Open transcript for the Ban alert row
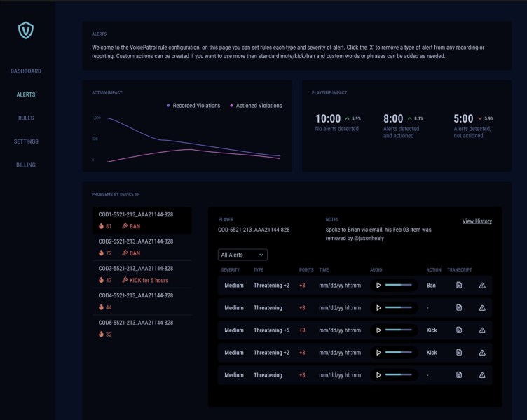 (459, 286)
